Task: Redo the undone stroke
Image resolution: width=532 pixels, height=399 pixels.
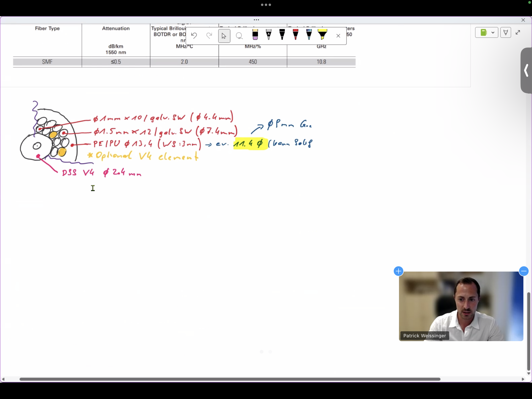Action: click(x=209, y=36)
